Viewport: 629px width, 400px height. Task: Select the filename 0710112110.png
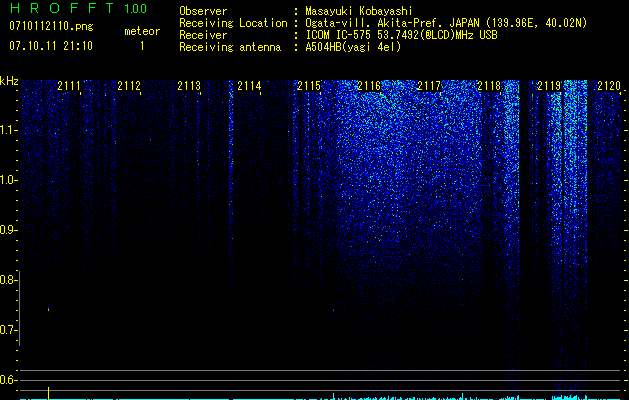pyautogui.click(x=51, y=26)
